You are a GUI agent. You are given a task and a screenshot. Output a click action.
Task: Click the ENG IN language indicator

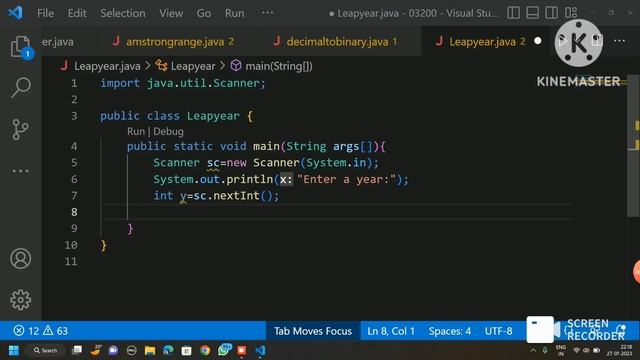point(561,350)
